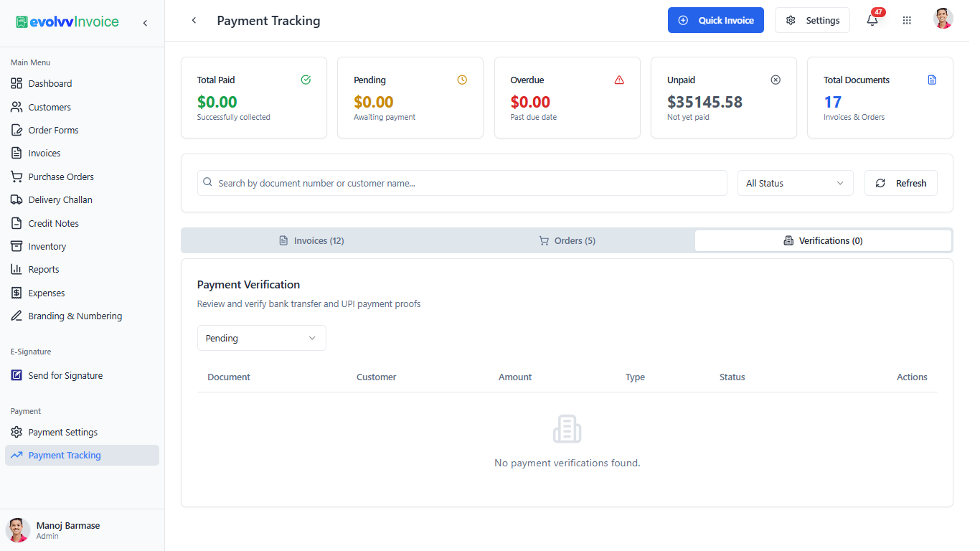The height and width of the screenshot is (551, 980).
Task: Click the search magnifier icon
Action: click(207, 183)
